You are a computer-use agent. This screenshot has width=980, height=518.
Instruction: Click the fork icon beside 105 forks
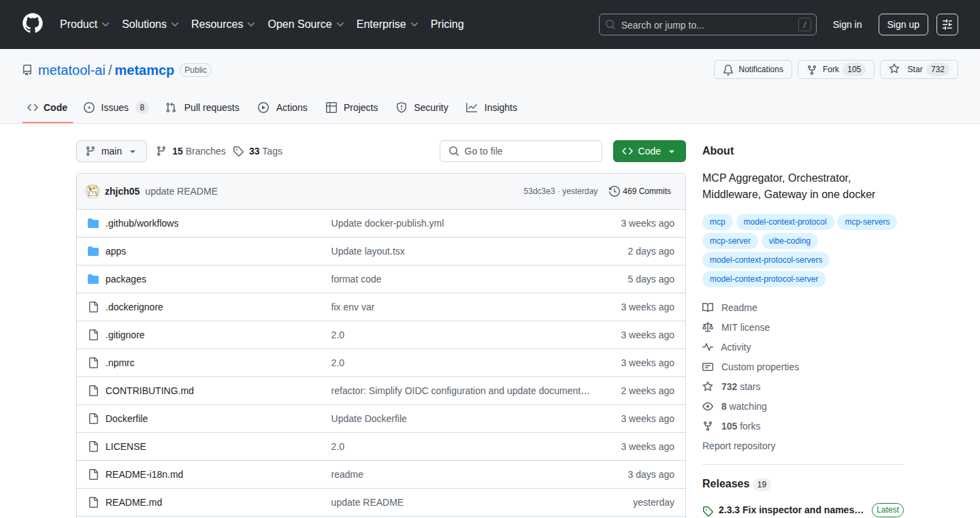click(708, 426)
